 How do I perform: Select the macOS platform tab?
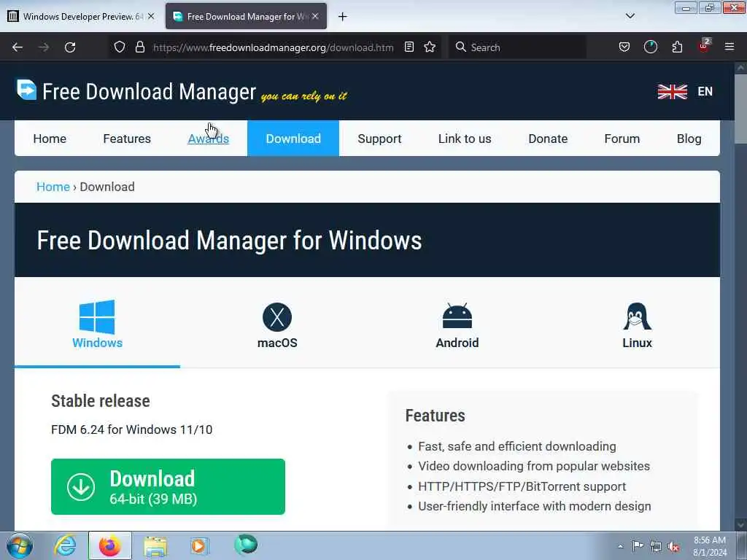pyautogui.click(x=277, y=324)
